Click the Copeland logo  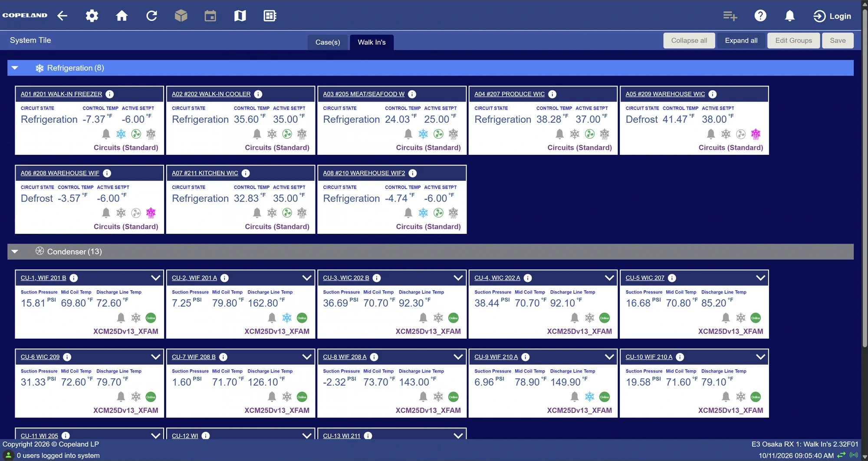click(x=25, y=15)
